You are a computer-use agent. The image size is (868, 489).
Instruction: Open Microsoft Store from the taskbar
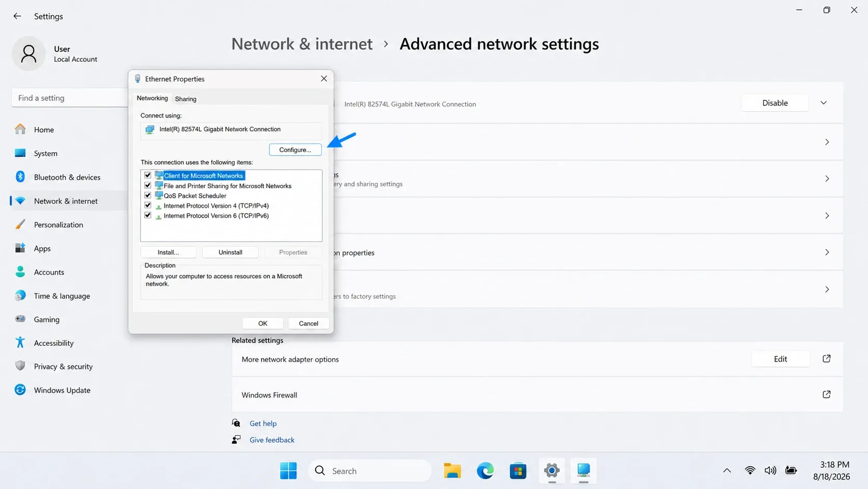pyautogui.click(x=518, y=471)
